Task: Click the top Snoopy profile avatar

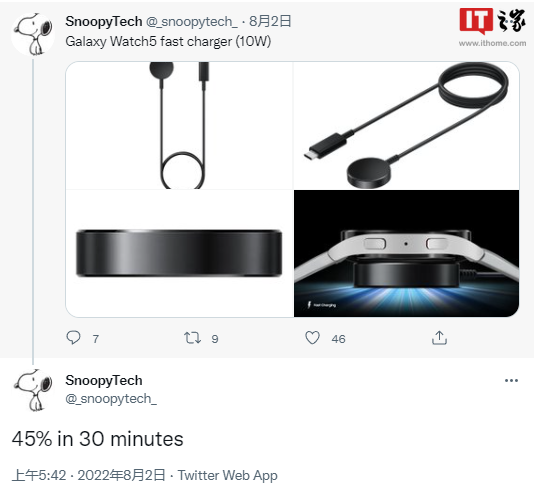Action: click(33, 34)
